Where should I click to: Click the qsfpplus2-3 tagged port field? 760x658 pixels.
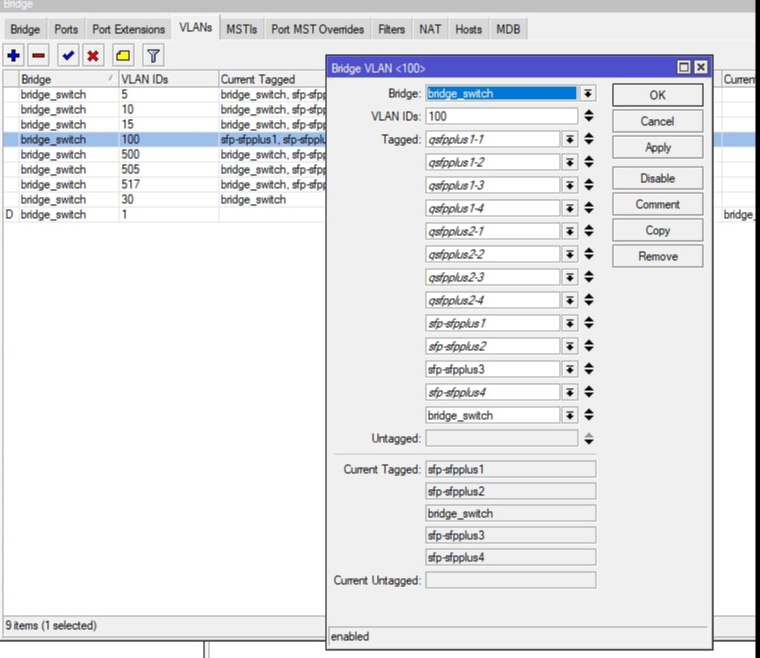point(493,278)
